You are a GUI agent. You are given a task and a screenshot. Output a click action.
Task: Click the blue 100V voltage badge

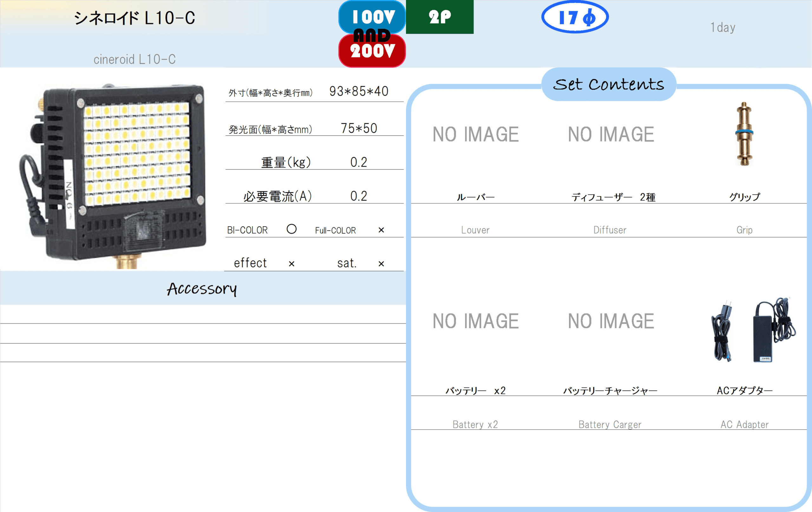[x=372, y=16]
